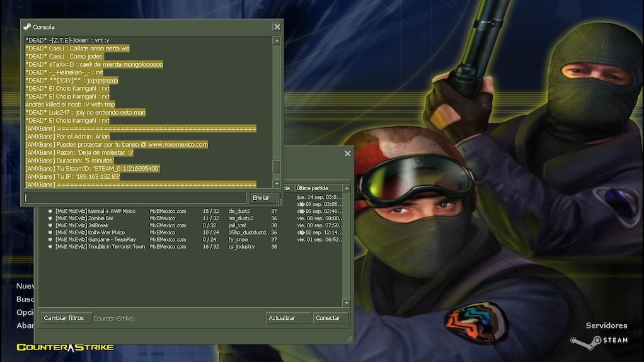
Task: Click player count 10 / 24
Action: (x=210, y=232)
